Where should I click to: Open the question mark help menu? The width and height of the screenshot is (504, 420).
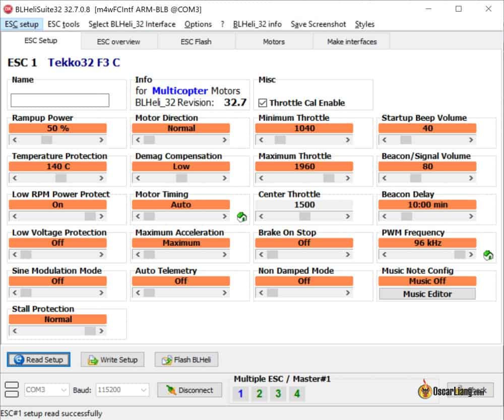point(222,24)
